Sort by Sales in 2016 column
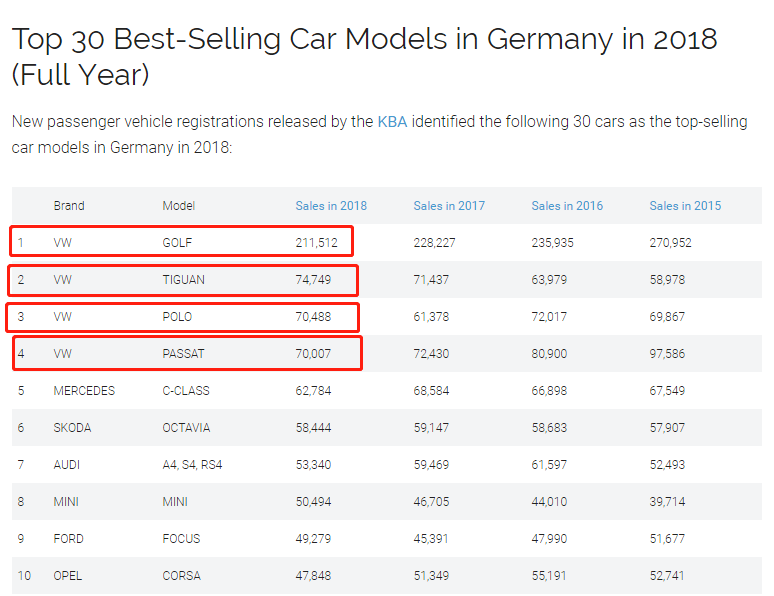The height and width of the screenshot is (596, 774). point(567,206)
